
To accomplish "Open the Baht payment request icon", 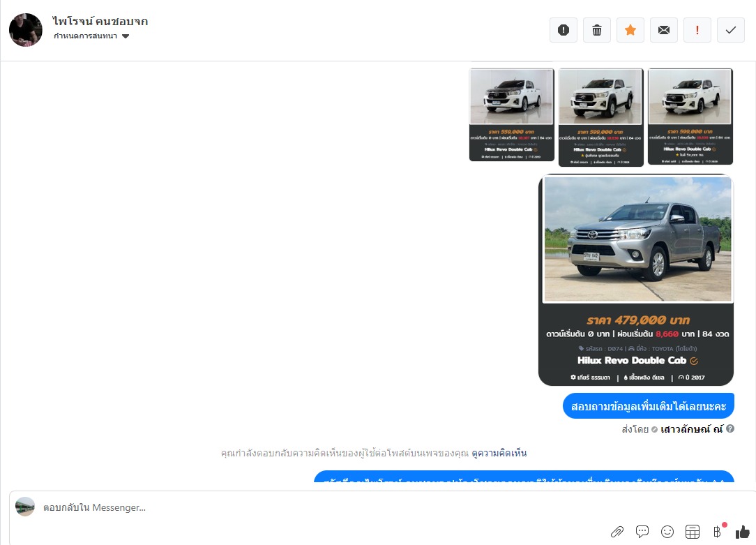I will click(718, 532).
